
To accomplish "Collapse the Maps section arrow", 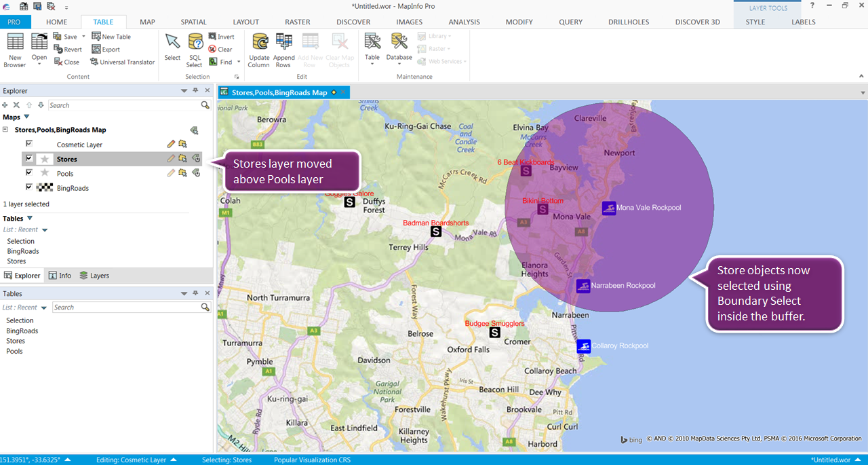I will pyautogui.click(x=27, y=117).
